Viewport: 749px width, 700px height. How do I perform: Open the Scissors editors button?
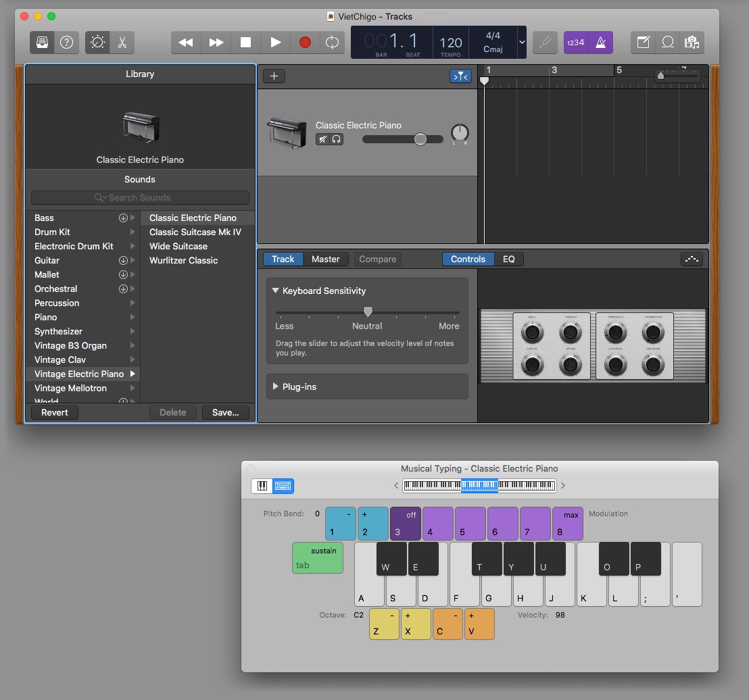[x=122, y=42]
